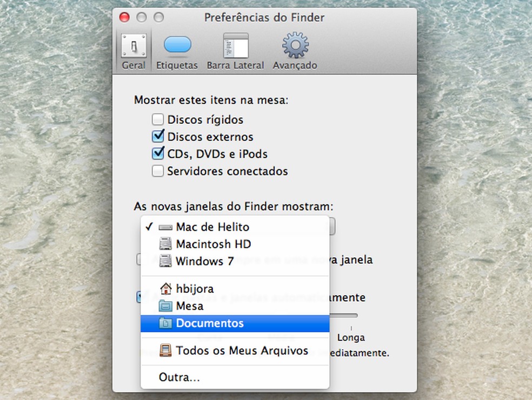Enable the Discos rígidos checkbox
This screenshot has height=400, width=532.
(158, 119)
